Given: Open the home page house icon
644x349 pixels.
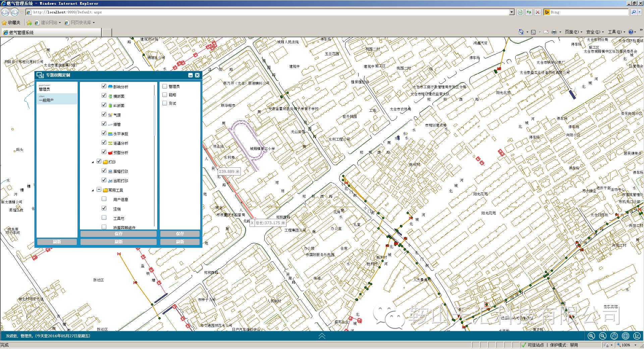Looking at the screenshot, I should pyautogui.click(x=521, y=32).
